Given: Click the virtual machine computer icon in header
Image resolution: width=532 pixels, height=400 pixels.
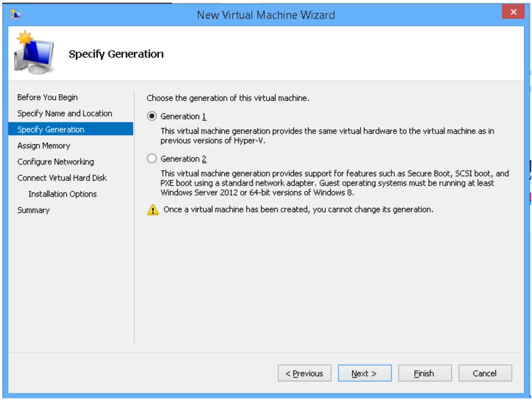Looking at the screenshot, I should (34, 53).
